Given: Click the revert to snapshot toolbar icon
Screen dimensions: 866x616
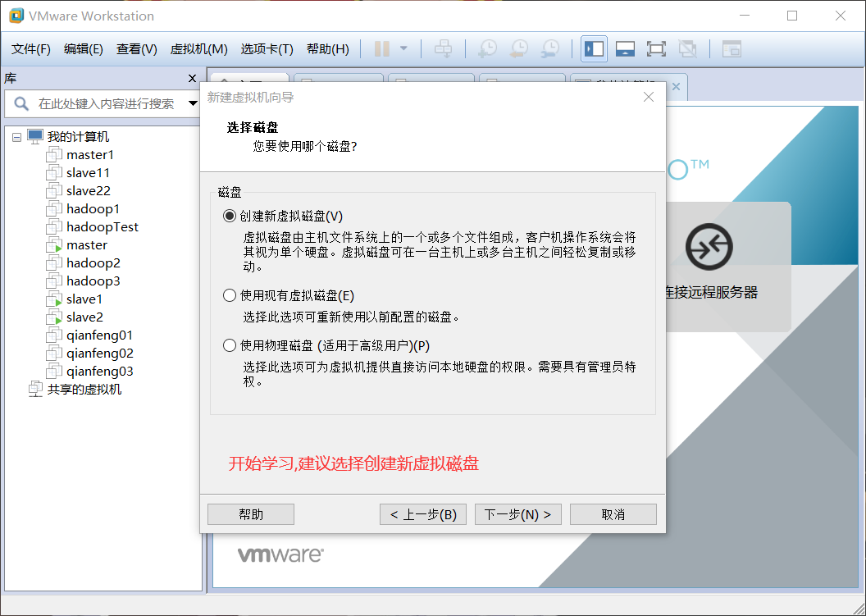Looking at the screenshot, I should pos(518,48).
